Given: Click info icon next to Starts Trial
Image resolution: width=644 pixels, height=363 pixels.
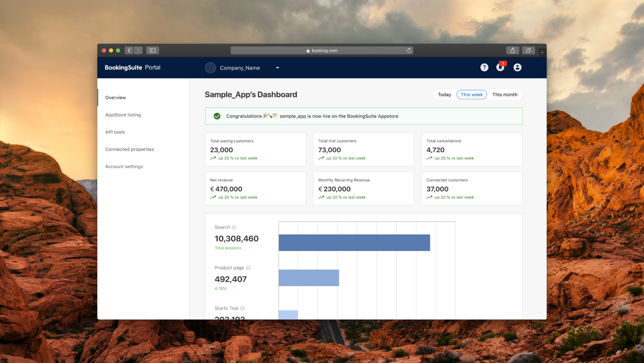Looking at the screenshot, I should tap(242, 308).
